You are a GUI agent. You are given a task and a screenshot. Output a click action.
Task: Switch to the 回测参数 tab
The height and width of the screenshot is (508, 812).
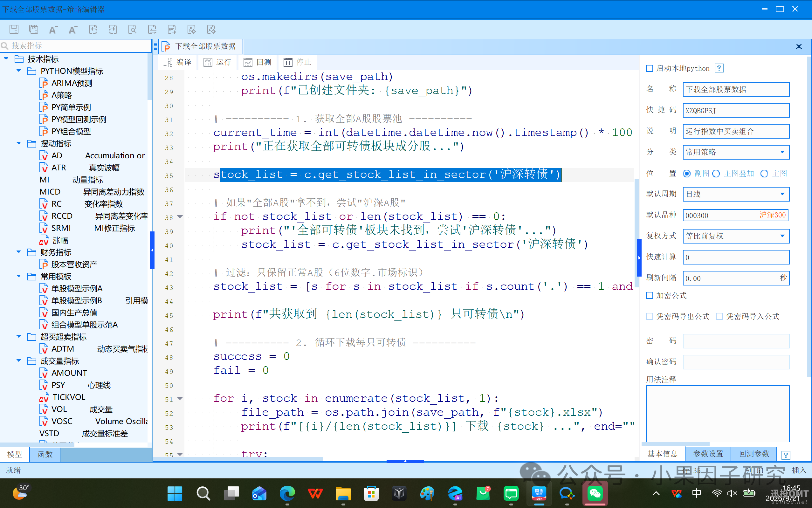click(754, 454)
